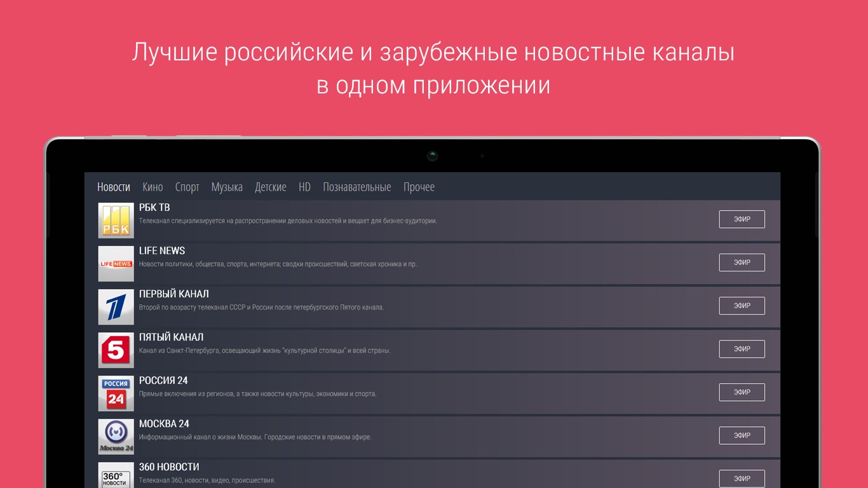The height and width of the screenshot is (488, 868).
Task: Open the Пятый канал channel via its logo
Action: (116, 349)
